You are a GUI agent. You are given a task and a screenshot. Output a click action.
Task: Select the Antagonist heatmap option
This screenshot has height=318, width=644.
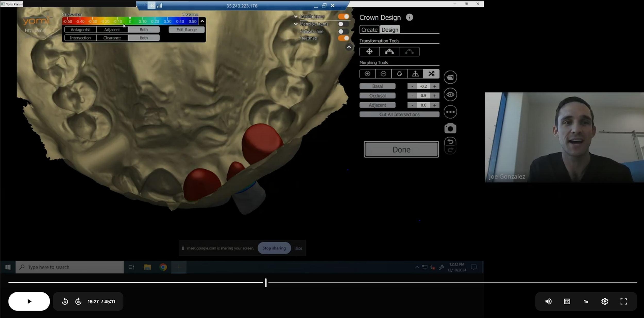point(80,30)
